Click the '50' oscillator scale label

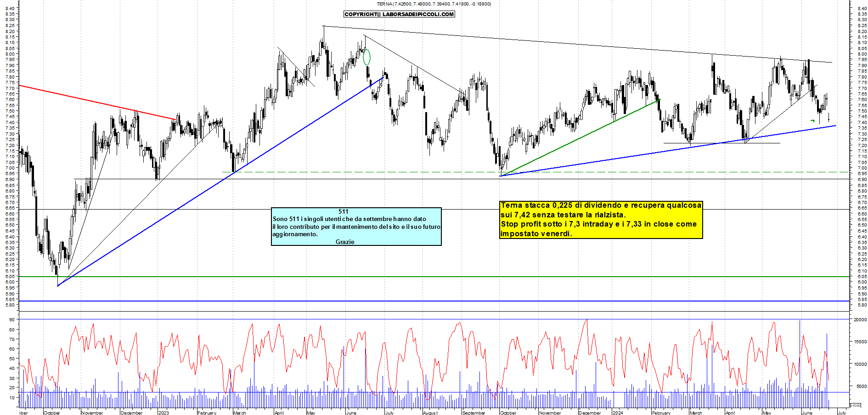click(12, 358)
